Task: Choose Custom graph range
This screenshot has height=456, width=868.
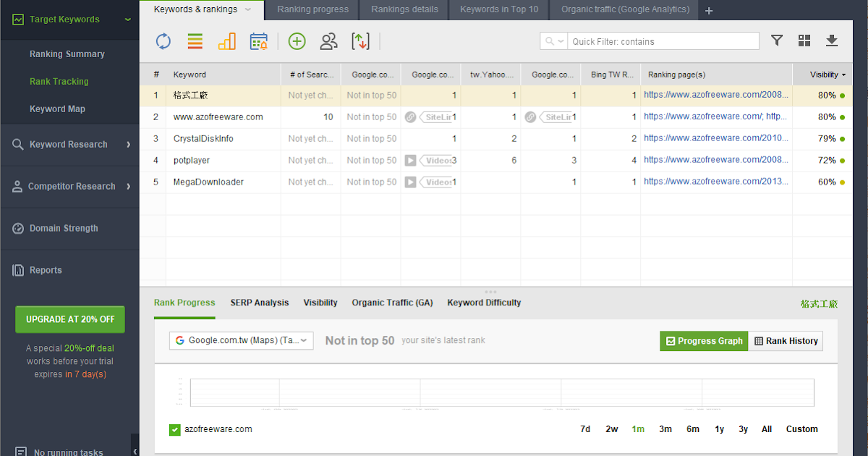Action: pyautogui.click(x=802, y=429)
